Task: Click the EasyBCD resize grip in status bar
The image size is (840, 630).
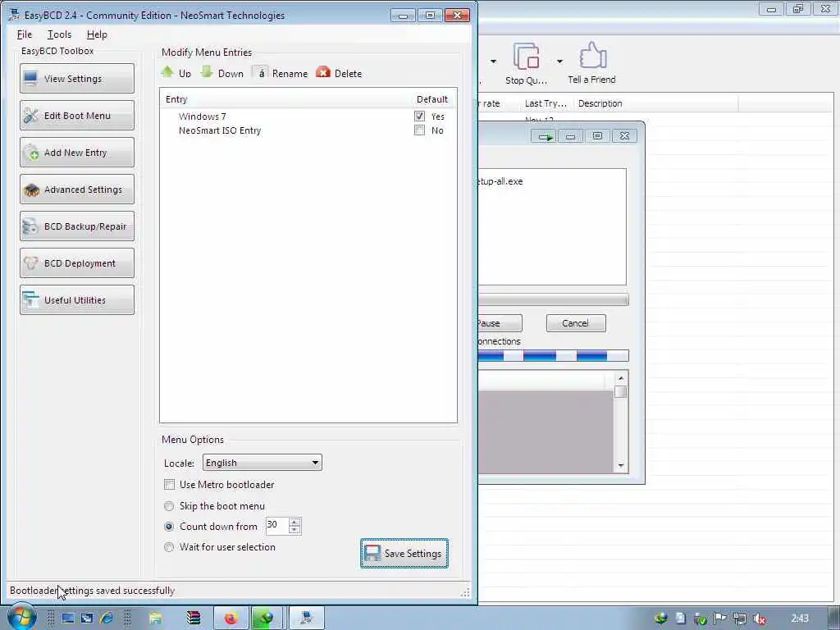Action: (x=466, y=592)
